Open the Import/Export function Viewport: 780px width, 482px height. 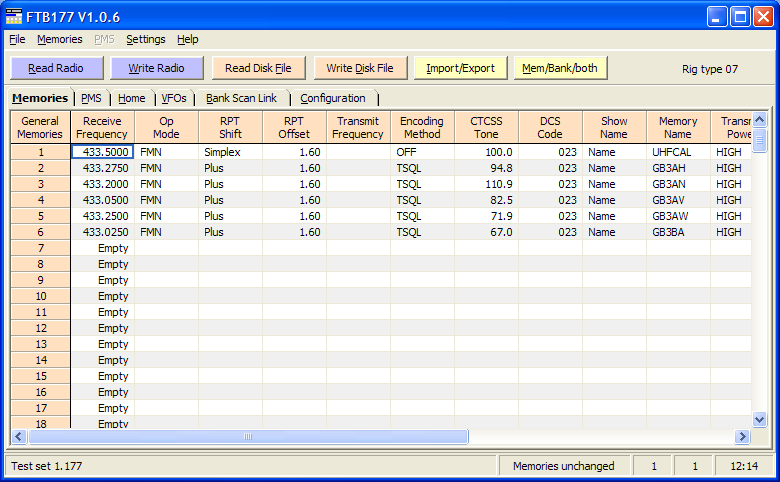pyautogui.click(x=460, y=68)
